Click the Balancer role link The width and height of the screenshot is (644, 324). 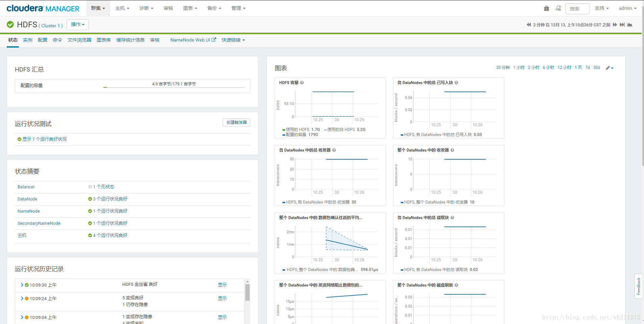pos(26,187)
